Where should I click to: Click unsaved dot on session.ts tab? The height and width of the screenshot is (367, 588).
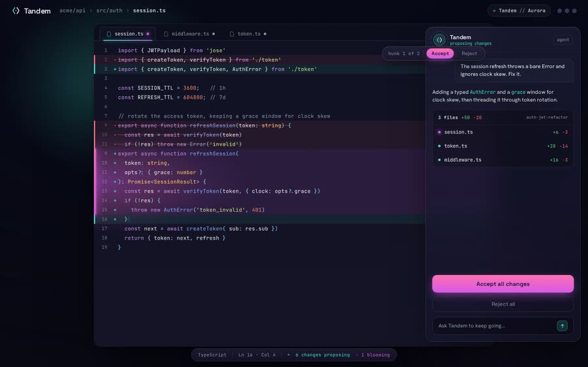click(x=148, y=34)
